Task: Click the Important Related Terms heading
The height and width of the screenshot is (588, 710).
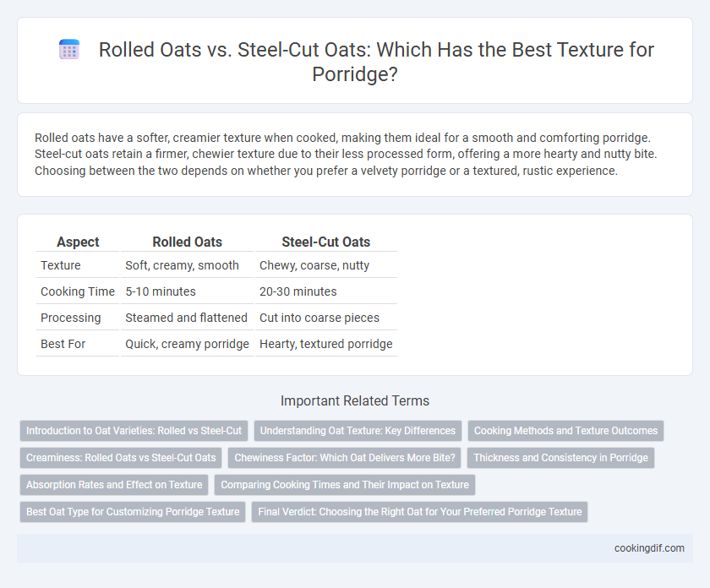Action: pyautogui.click(x=355, y=400)
